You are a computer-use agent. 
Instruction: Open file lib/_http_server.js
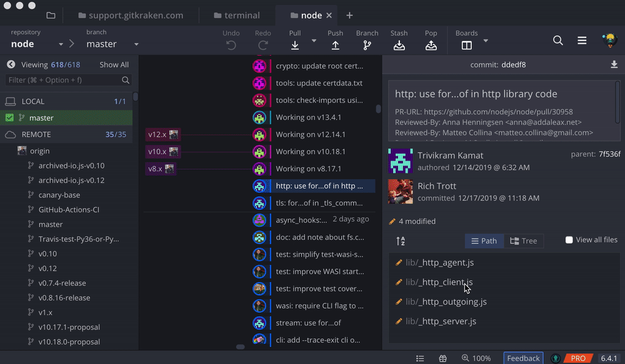click(441, 322)
